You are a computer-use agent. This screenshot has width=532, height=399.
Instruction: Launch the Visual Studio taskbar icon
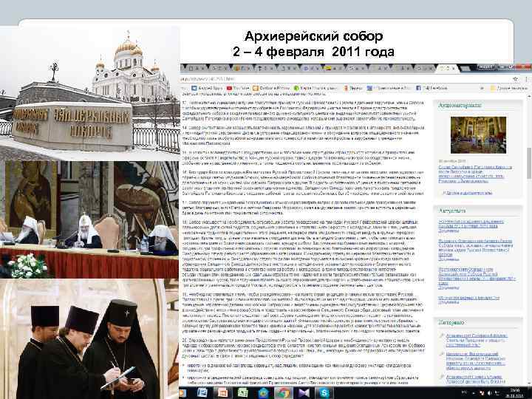point(304,393)
